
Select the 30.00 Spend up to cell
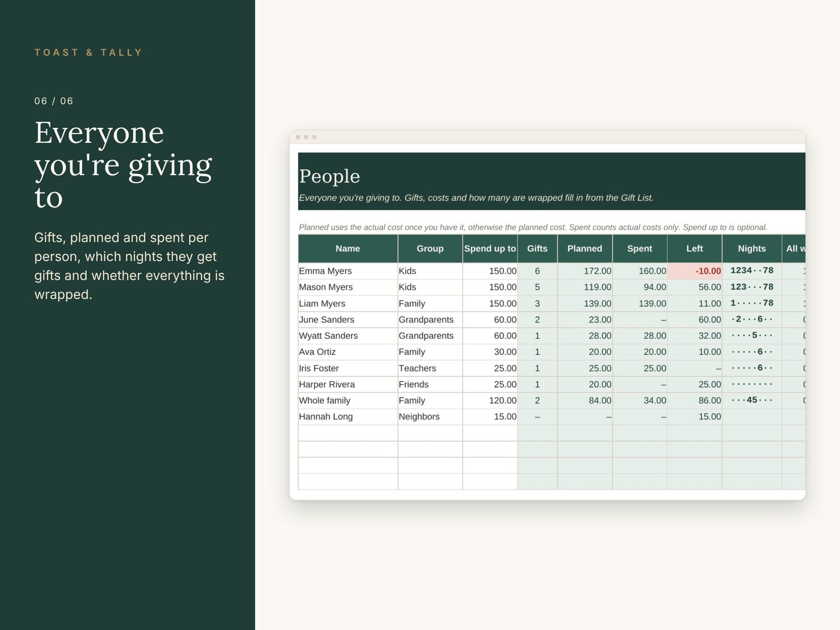490,352
